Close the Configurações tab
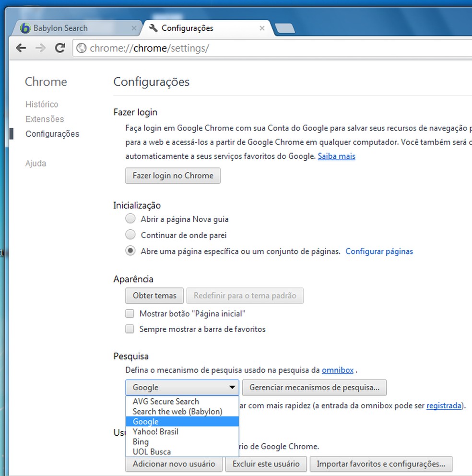Viewport: 472px width, 476px height. tap(262, 28)
